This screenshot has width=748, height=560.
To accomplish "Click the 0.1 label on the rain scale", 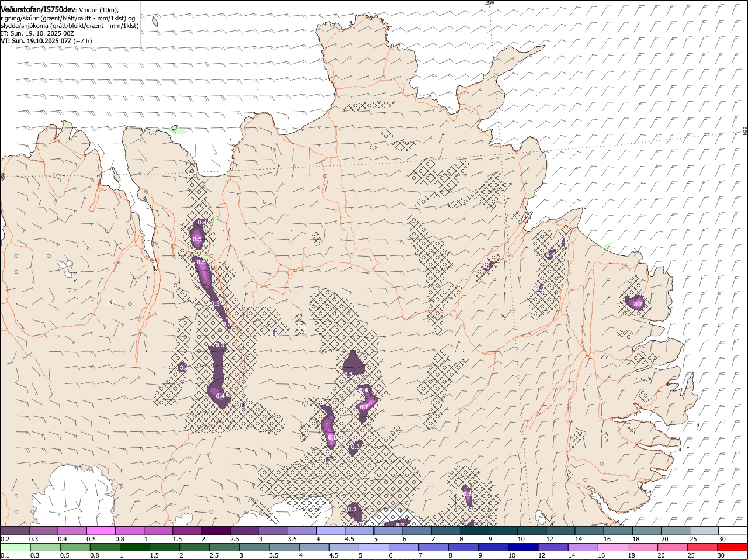I will coord(5,555).
